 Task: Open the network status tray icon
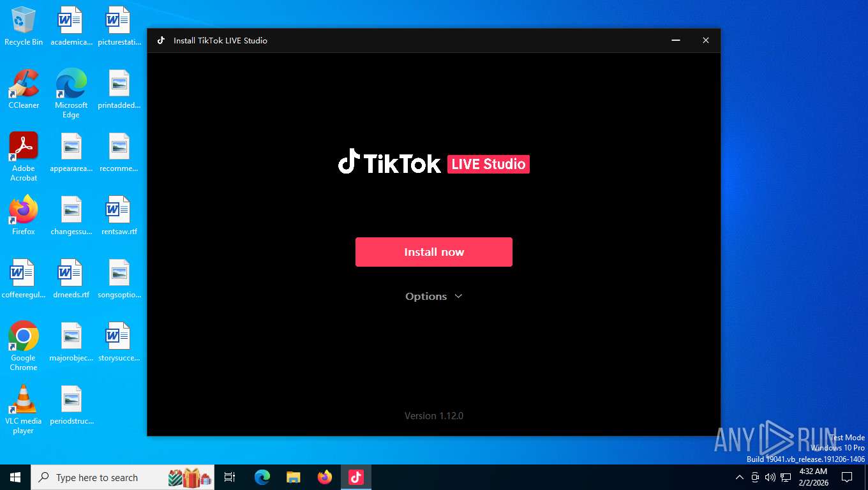[x=786, y=477]
